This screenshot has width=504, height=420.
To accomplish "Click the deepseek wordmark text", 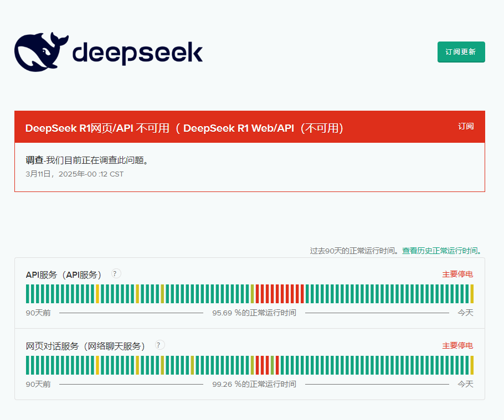I will coord(137,53).
